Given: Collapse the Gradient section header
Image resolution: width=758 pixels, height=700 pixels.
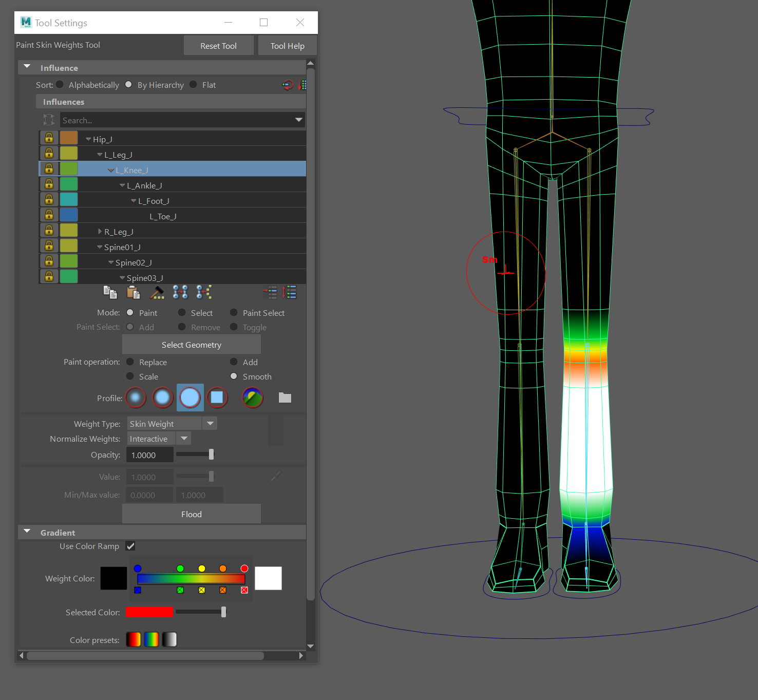Looking at the screenshot, I should [28, 532].
